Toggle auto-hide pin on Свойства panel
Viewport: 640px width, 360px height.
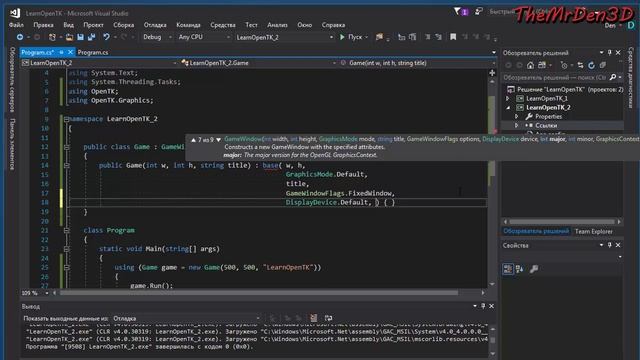(610, 245)
